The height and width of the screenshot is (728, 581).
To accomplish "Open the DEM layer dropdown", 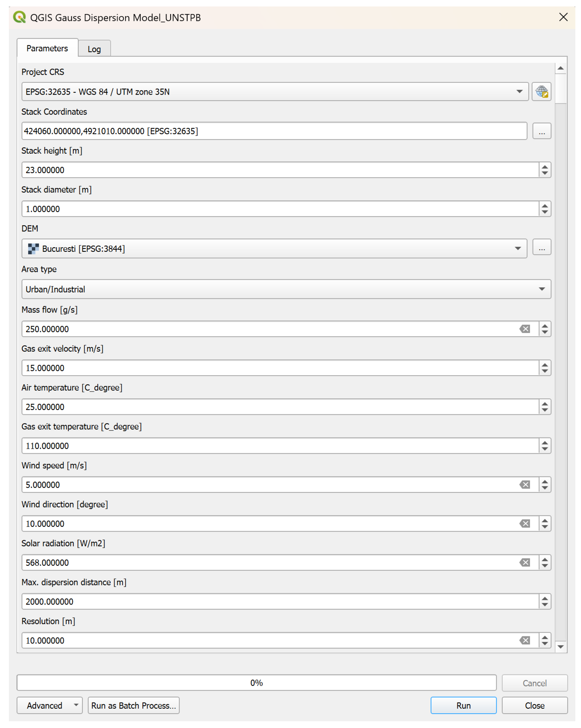I will click(518, 249).
